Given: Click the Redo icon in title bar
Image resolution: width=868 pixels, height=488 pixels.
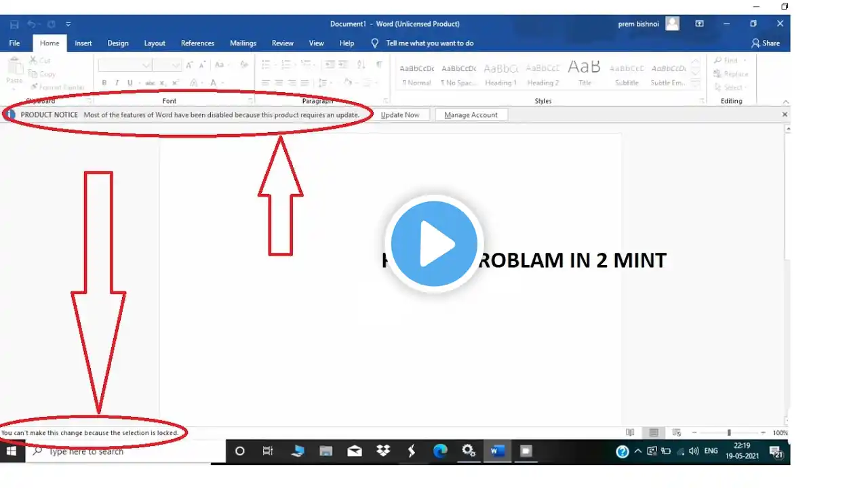Looking at the screenshot, I should 52,24.
